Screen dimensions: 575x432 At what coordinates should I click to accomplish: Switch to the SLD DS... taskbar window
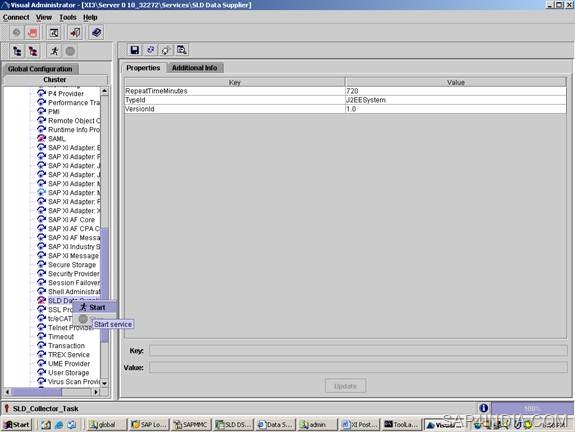(x=234, y=425)
